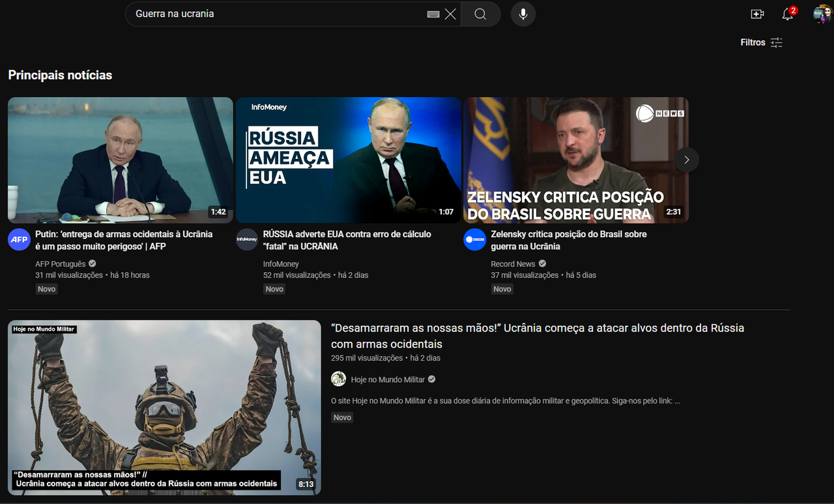Screen dimensions: 834x504
Task: Open title 'Desamarraram as nossas mãos!'
Action: point(538,336)
